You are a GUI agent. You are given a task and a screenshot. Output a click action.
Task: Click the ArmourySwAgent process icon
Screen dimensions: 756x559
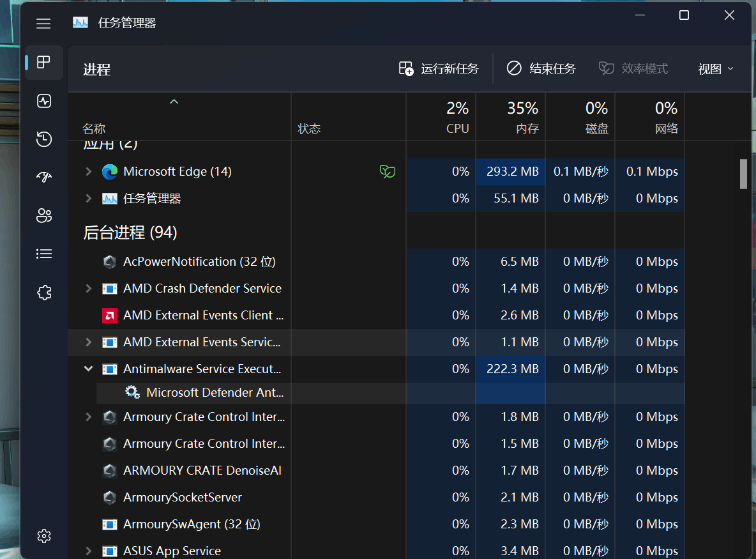click(x=110, y=525)
